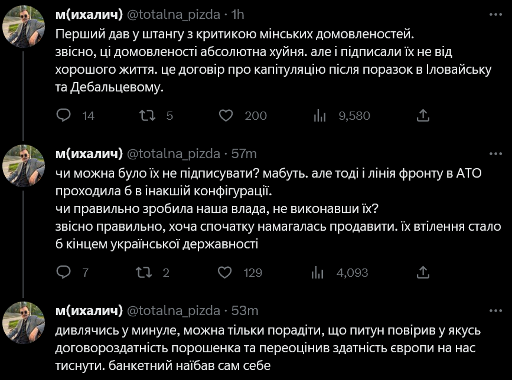512x380 pixels.
Task: Open the 53m timestamp of third tweet
Action: [245, 311]
